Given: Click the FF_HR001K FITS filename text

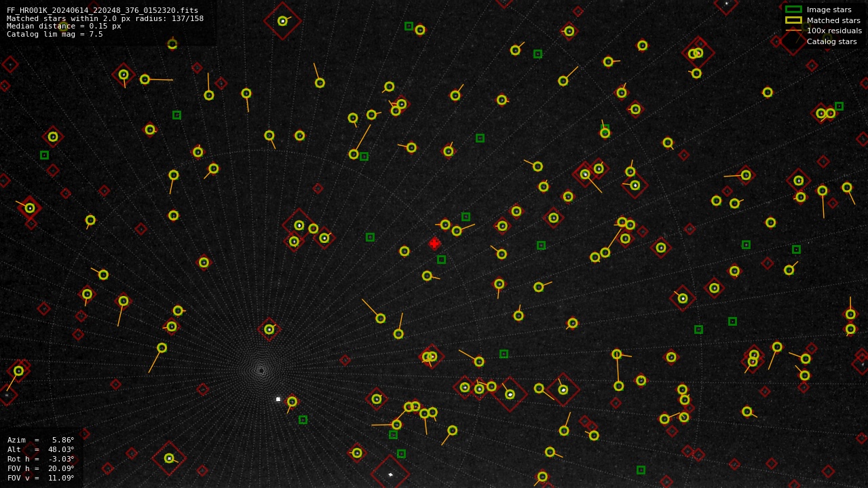Looking at the screenshot, I should click(102, 10).
